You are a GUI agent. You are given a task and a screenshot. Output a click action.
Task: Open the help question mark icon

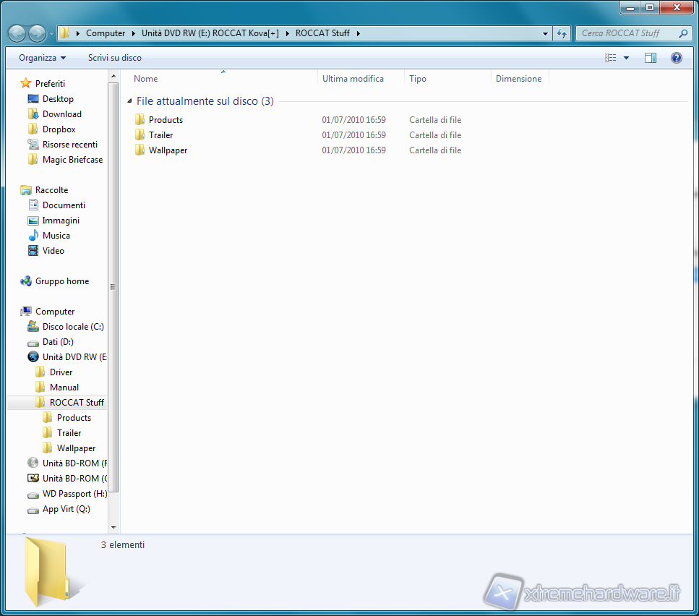(676, 58)
